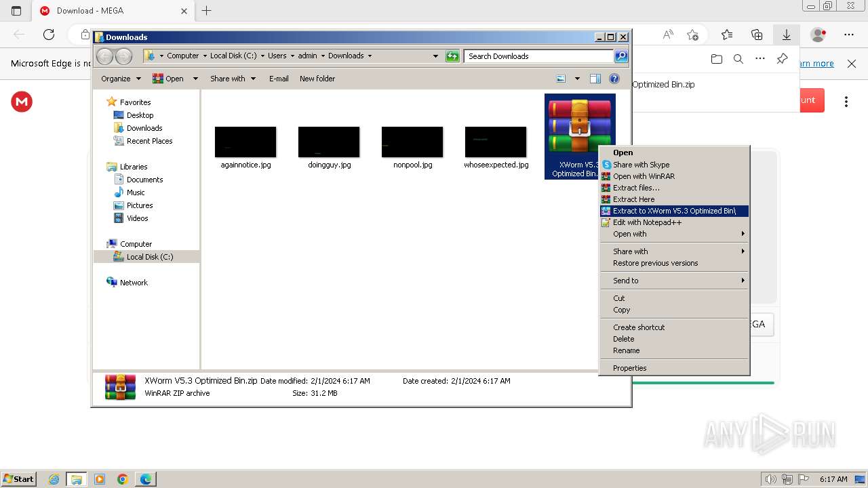Image resolution: width=868 pixels, height=488 pixels.
Task: Select Desktop in the Favorites list
Action: (140, 115)
